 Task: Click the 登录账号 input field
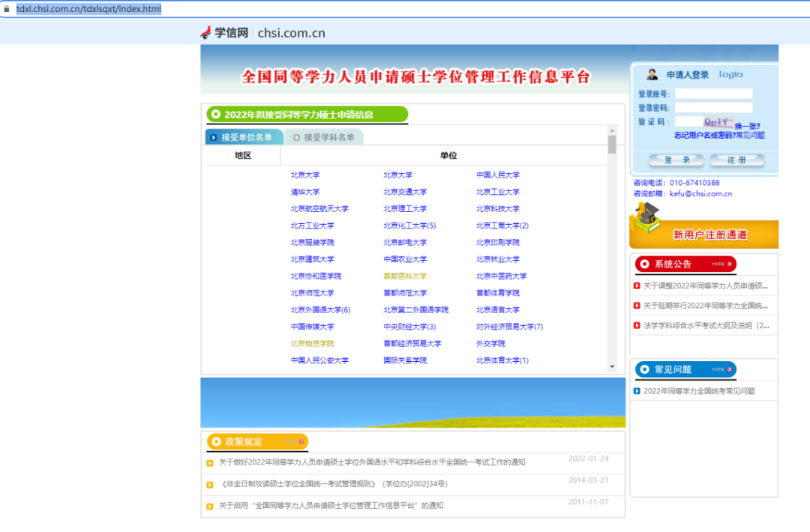(x=713, y=94)
